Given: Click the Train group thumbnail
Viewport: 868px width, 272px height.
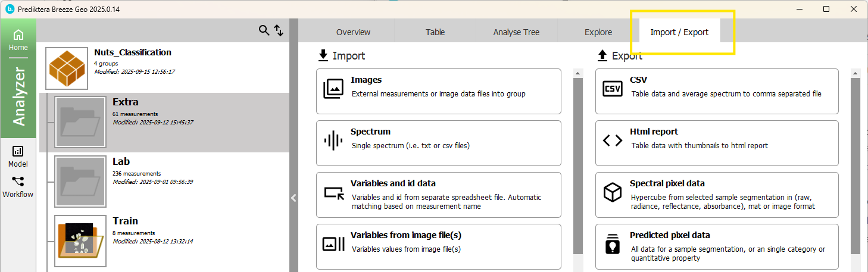Looking at the screenshot, I should click(80, 241).
